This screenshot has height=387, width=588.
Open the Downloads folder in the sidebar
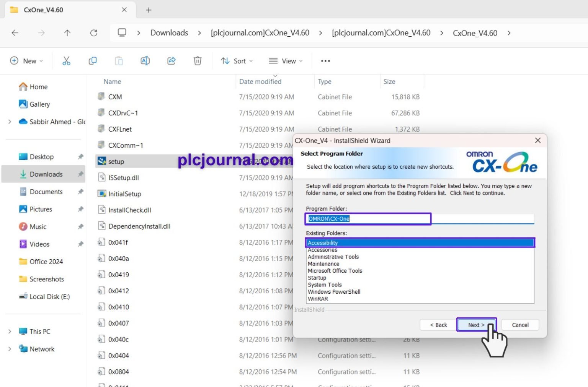[x=46, y=174]
